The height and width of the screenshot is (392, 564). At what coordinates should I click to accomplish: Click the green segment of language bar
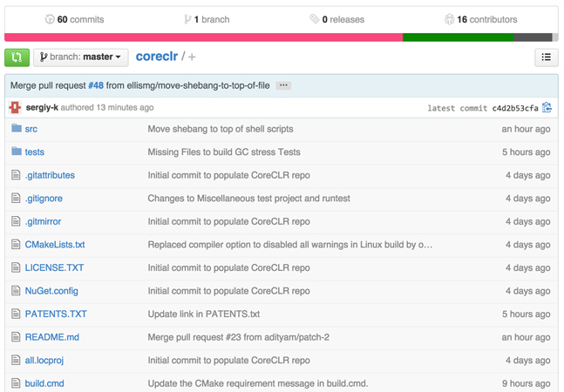[459, 37]
